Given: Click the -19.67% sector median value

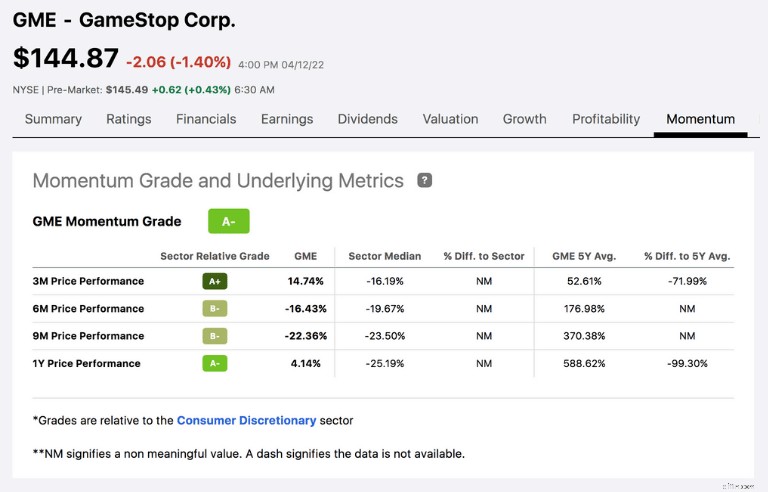Looking at the screenshot, I should tap(385, 309).
